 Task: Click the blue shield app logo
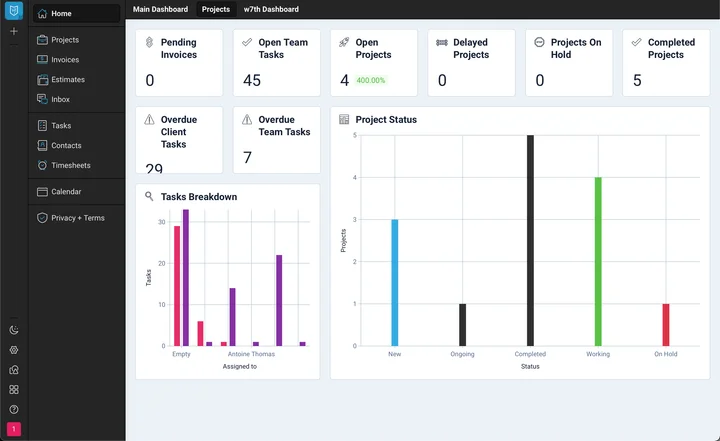[14, 12]
